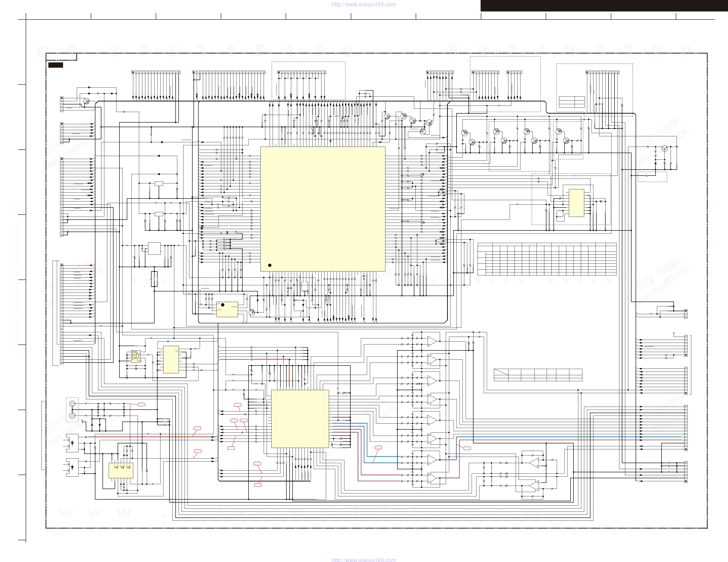Image resolution: width=728 pixels, height=562 pixels.
Task: Click the upper RCA coaxial jack symbol
Action: point(72,404)
